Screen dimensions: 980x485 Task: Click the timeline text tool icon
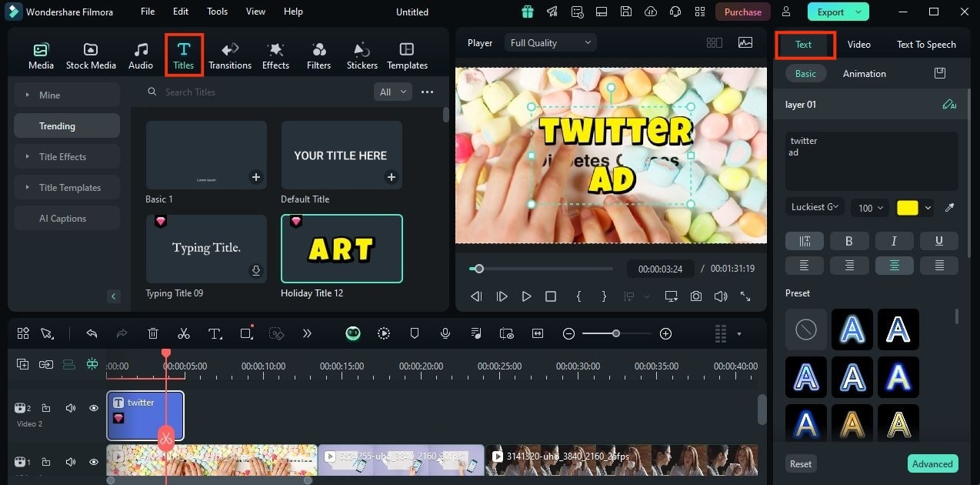click(215, 333)
